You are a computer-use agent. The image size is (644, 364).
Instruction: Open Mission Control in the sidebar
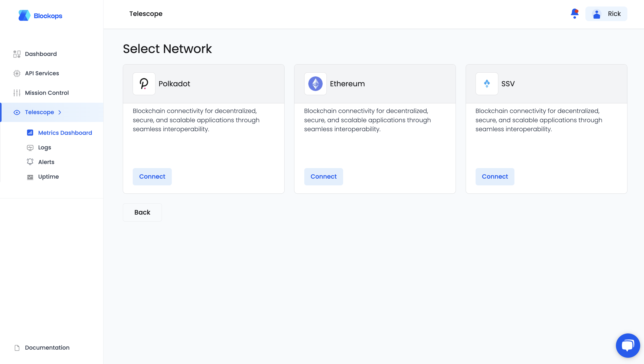tap(47, 93)
